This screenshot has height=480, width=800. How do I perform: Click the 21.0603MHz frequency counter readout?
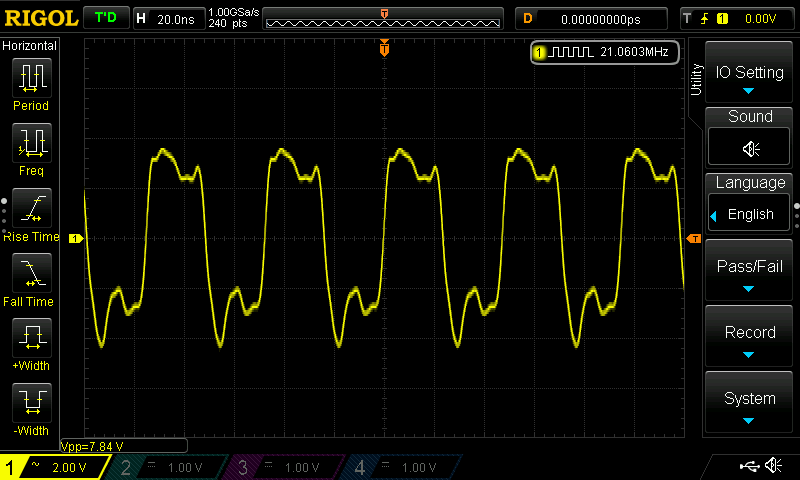click(x=634, y=52)
